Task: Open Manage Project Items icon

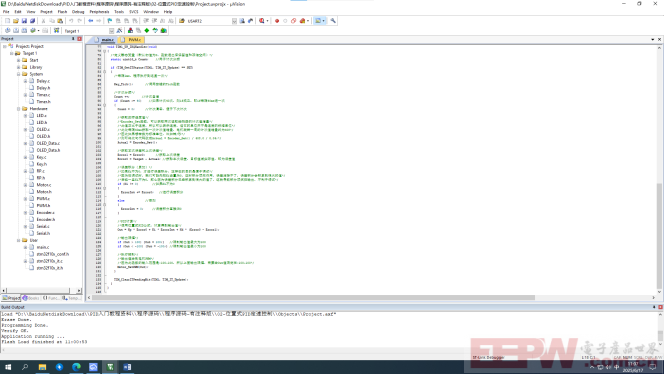Action: [130, 30]
